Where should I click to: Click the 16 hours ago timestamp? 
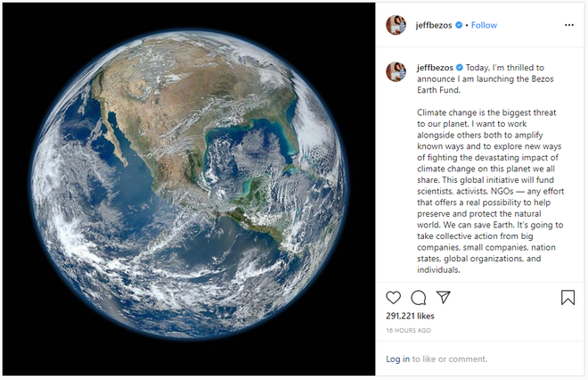[408, 330]
